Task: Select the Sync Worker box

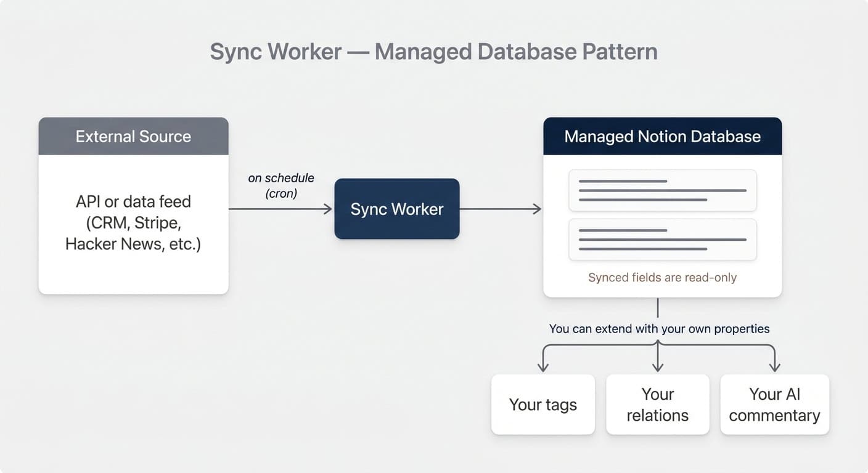Action: coord(397,209)
